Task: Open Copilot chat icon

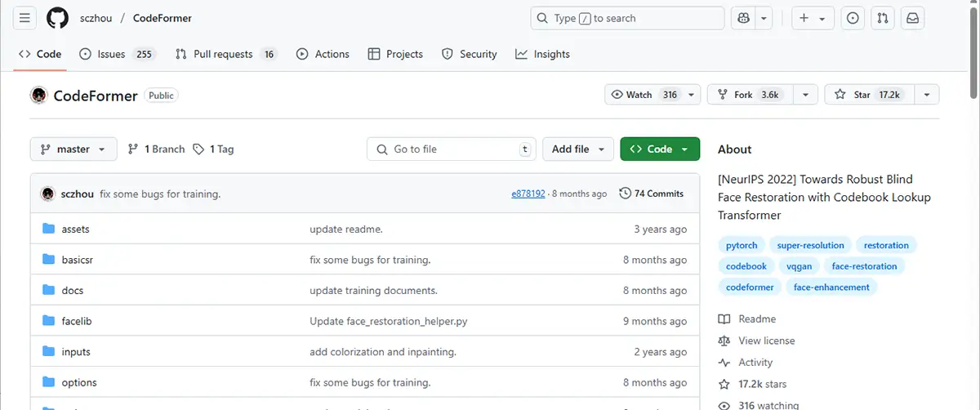Action: tap(743, 18)
